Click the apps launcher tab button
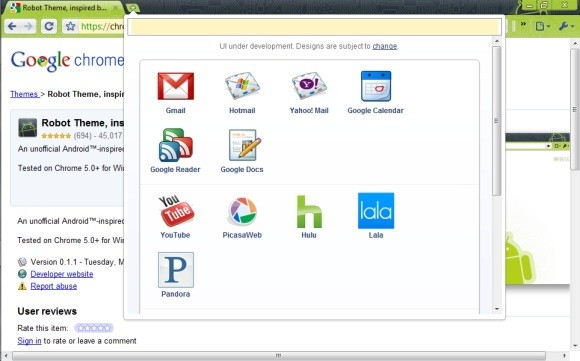This screenshot has width=580, height=361. pyautogui.click(x=132, y=7)
